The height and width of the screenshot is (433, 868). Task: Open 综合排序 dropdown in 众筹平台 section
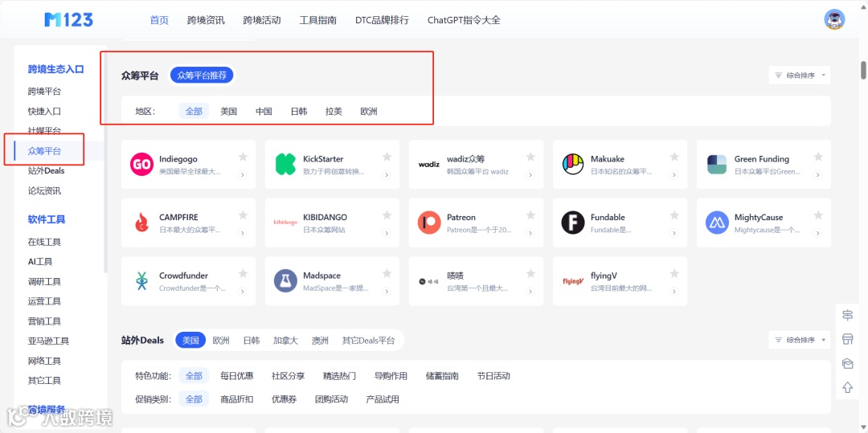(x=800, y=76)
